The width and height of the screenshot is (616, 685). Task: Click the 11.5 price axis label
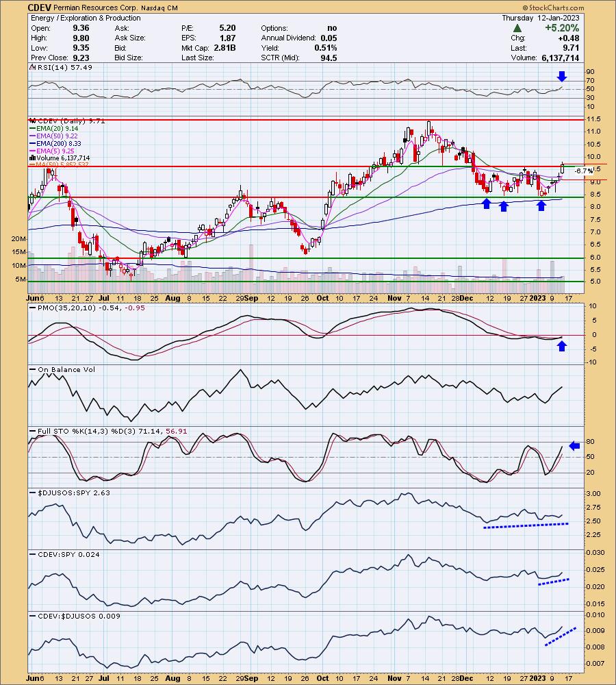pos(593,119)
